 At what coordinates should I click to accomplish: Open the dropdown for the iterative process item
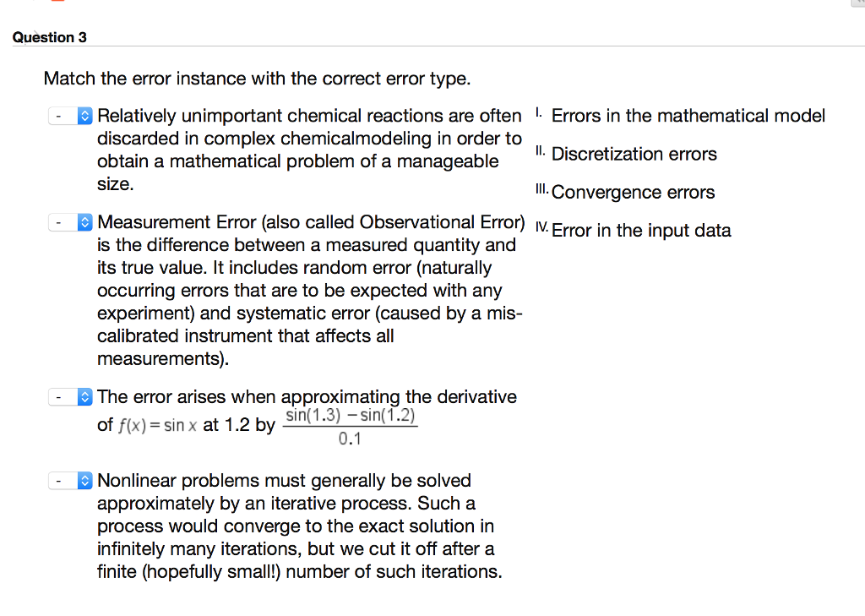click(71, 480)
